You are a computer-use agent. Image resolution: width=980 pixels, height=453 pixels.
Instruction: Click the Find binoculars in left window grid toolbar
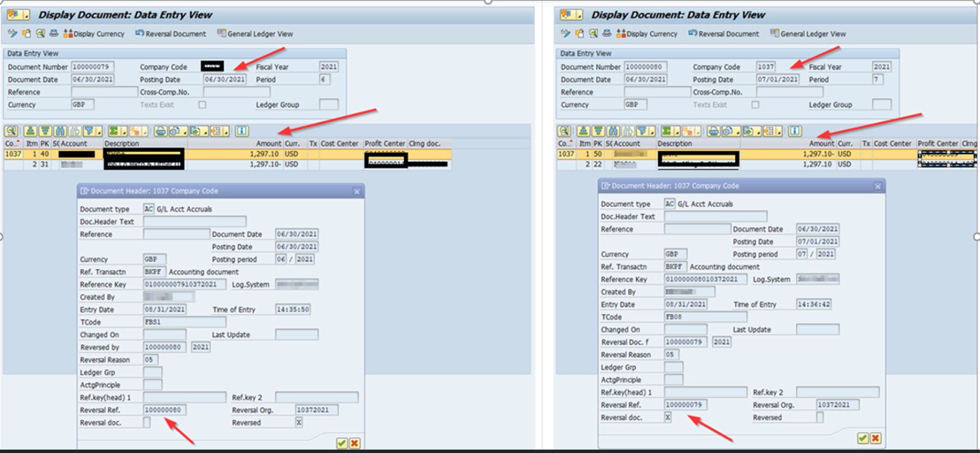pos(60,131)
